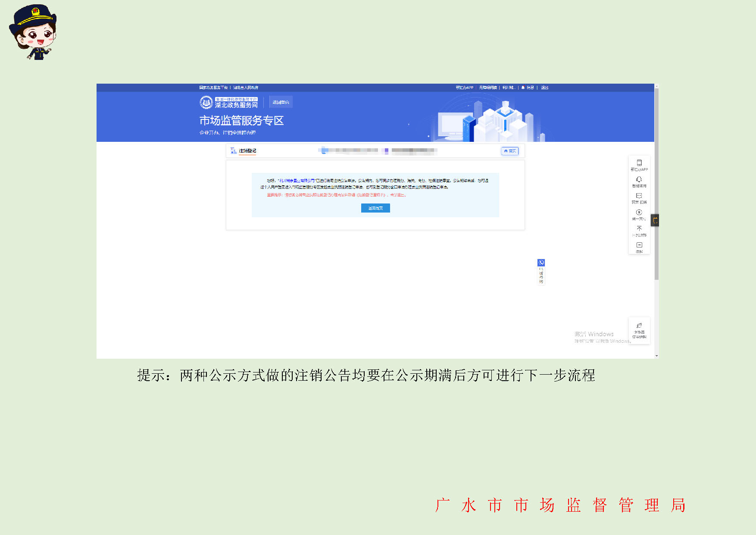This screenshot has width=756, height=535.
Task: Click the 退出 logout link
Action: click(x=545, y=88)
